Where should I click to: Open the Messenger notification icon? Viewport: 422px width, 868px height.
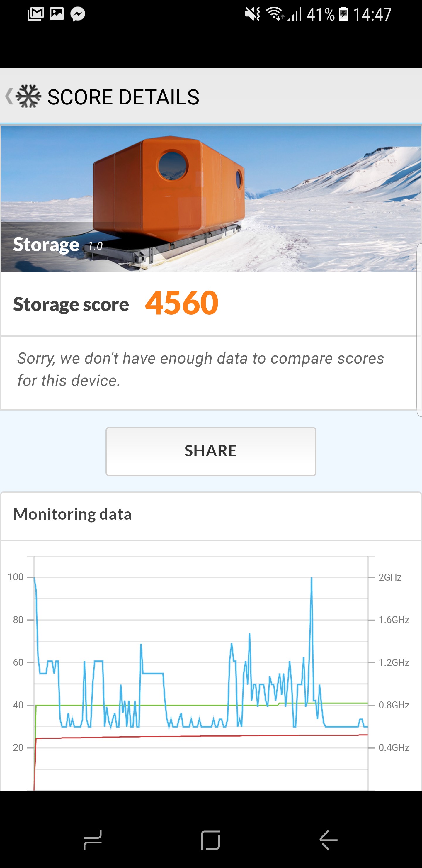pos(78,14)
